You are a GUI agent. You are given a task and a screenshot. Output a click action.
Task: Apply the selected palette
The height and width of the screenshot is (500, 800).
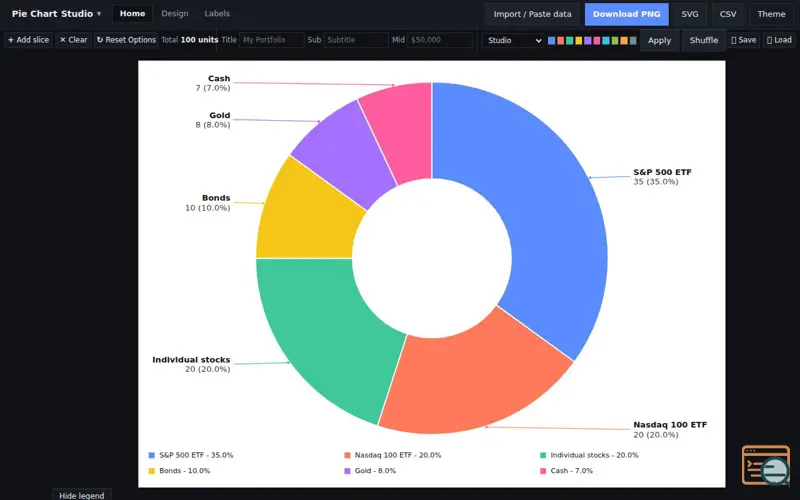pos(659,40)
